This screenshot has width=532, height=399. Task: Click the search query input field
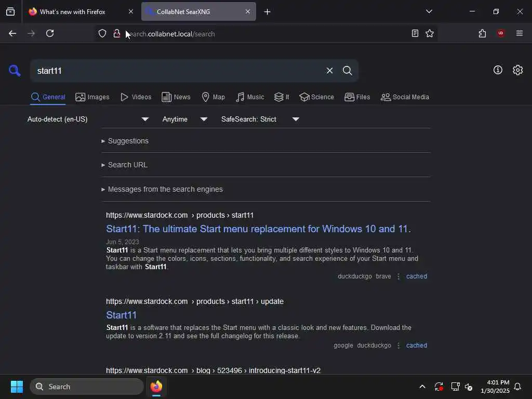tap(178, 71)
